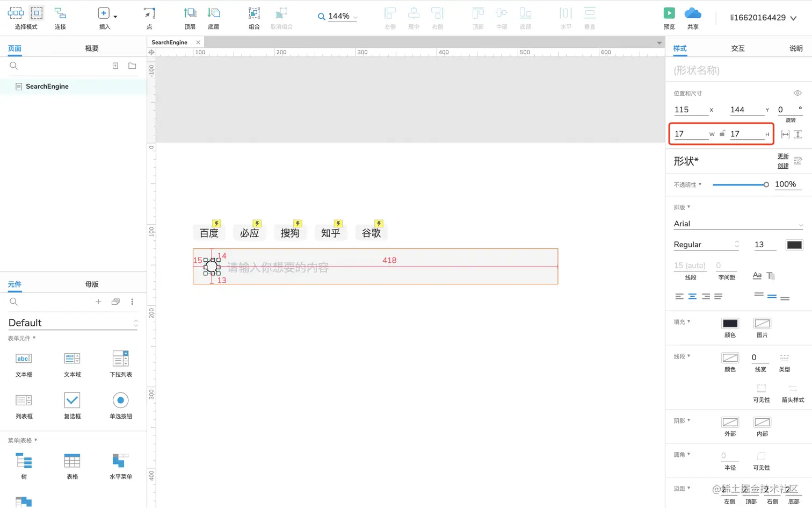Click the 必应 button on canvas
Image resolution: width=812 pixels, height=508 pixels.
tap(250, 233)
